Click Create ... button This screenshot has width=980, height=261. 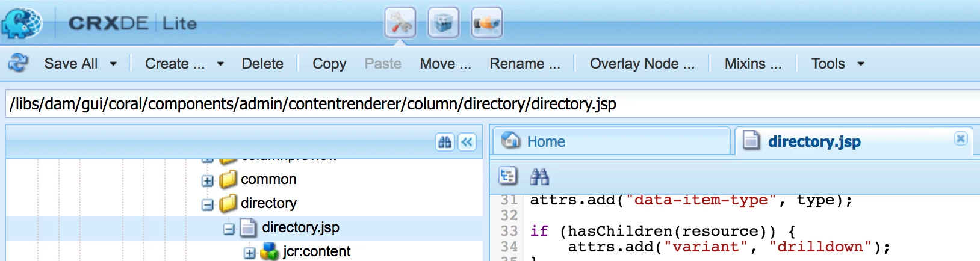(175, 64)
